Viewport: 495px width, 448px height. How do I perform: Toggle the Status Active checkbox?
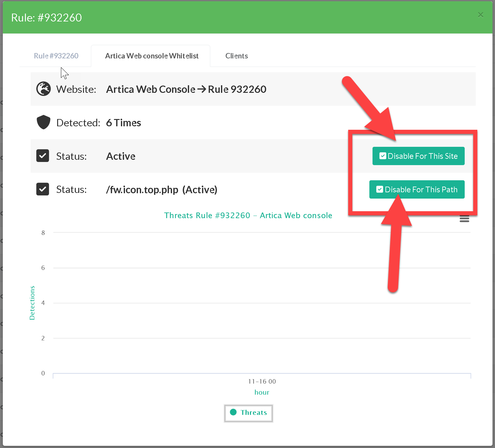(43, 156)
